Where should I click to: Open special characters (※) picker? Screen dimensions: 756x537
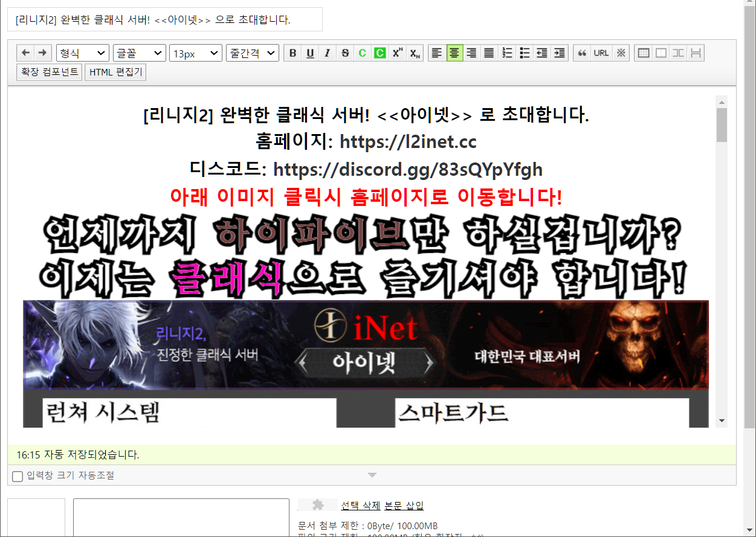pyautogui.click(x=621, y=53)
